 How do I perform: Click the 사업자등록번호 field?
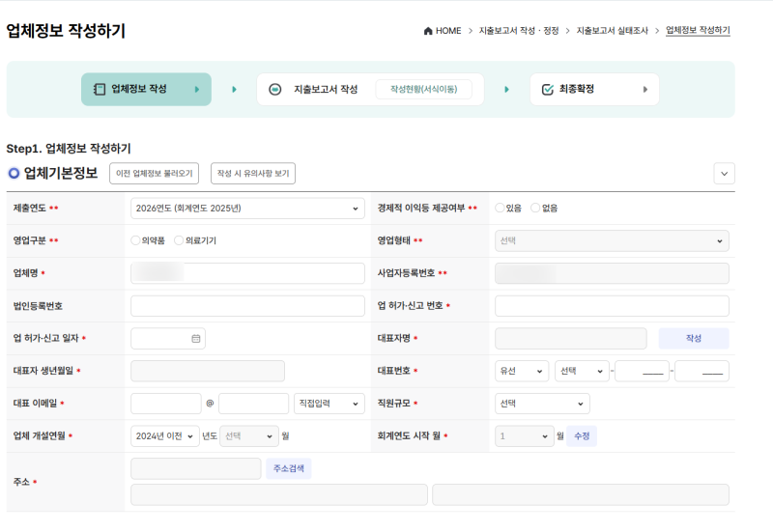(x=612, y=273)
